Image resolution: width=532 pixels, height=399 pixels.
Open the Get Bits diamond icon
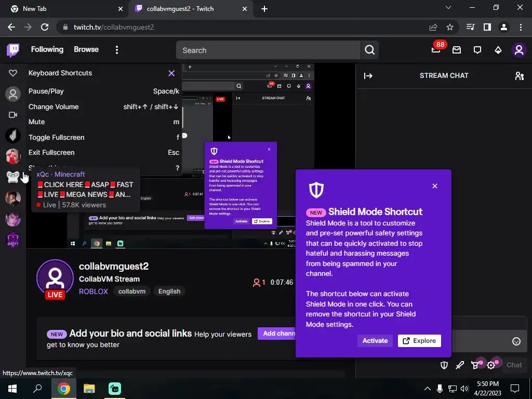tap(498, 50)
